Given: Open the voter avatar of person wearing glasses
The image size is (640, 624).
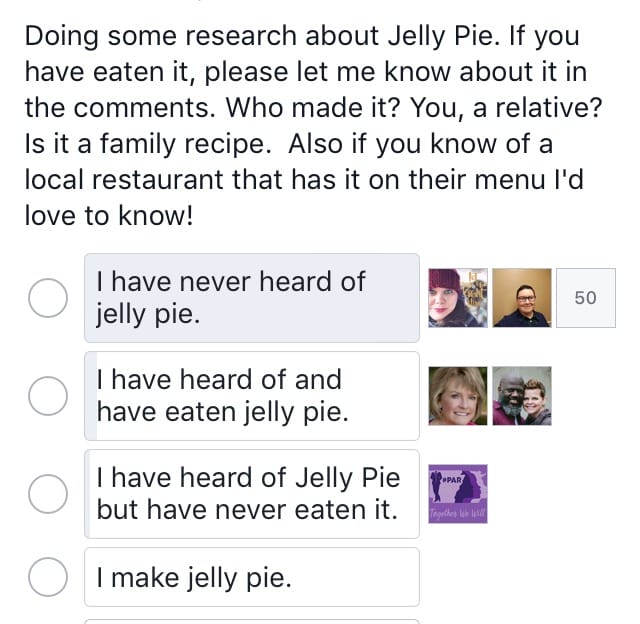Looking at the screenshot, I should (x=521, y=298).
